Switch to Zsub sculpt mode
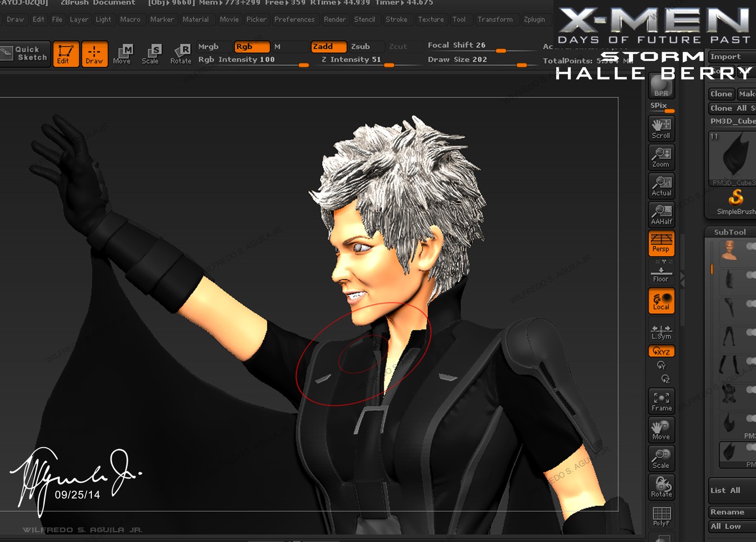Image resolution: width=756 pixels, height=542 pixels. coord(366,46)
